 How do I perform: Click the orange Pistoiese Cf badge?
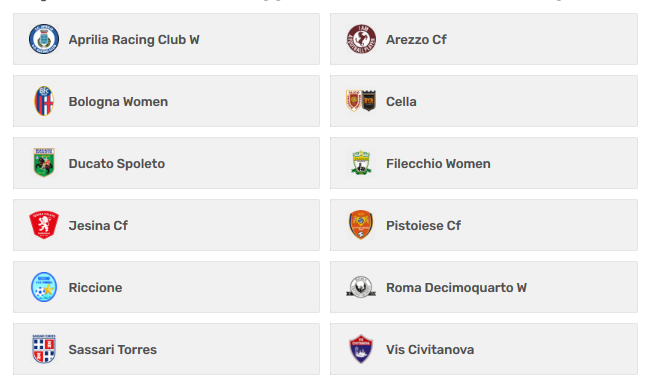pyautogui.click(x=361, y=225)
